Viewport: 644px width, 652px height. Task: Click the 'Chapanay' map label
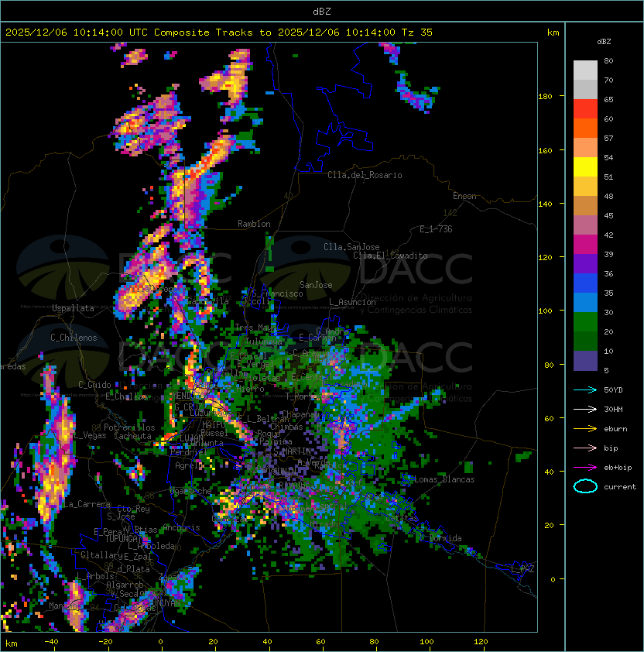point(301,414)
